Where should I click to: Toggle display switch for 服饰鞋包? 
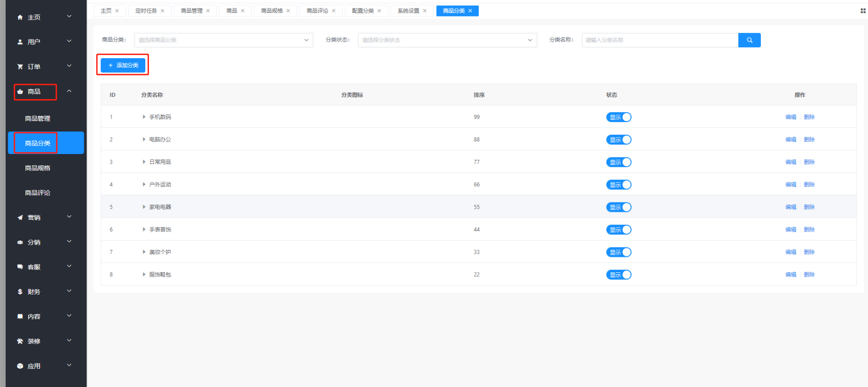pyautogui.click(x=618, y=275)
